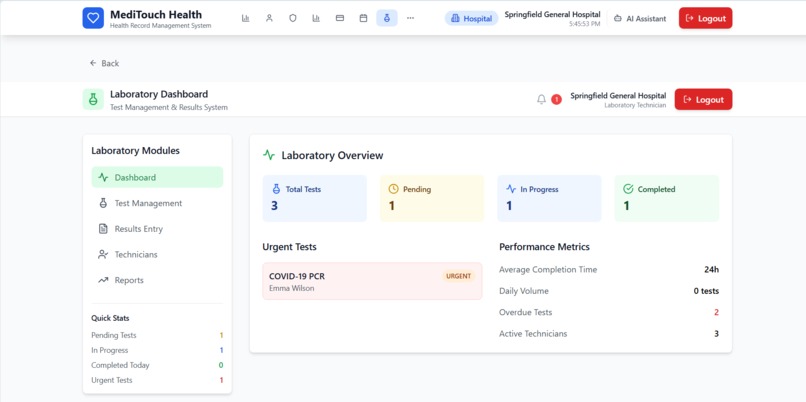Open the three-dots more menu in top bar
The width and height of the screenshot is (806, 402).
(410, 18)
